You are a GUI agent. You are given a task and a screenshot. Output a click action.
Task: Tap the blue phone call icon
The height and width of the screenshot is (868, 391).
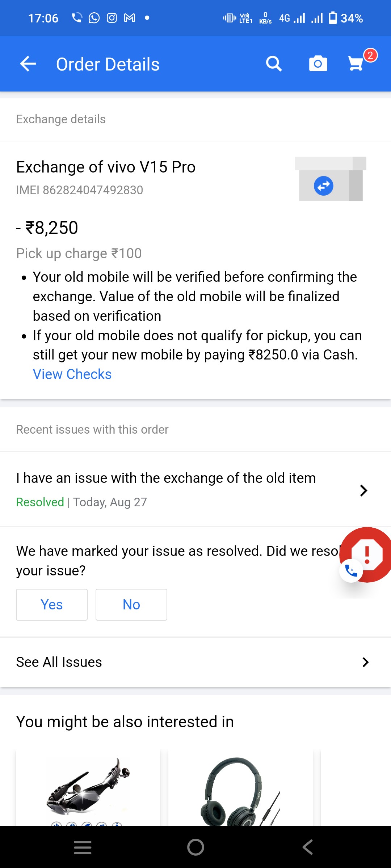pos(351,571)
